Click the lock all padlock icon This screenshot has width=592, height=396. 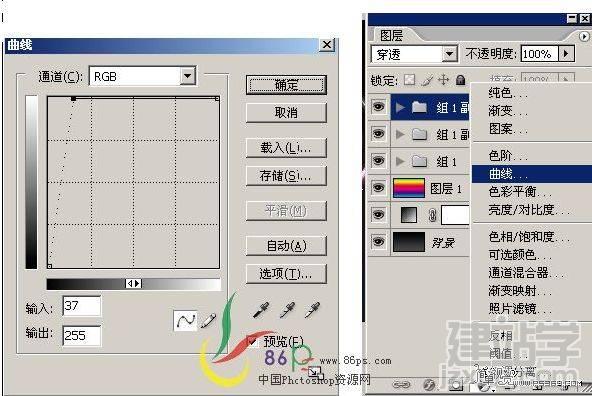click(460, 80)
